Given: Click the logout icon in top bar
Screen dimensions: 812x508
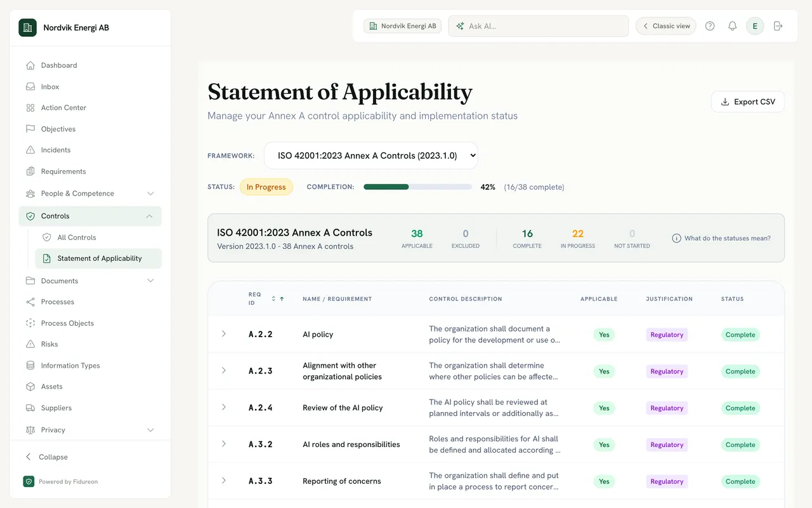Looking at the screenshot, I should point(778,26).
